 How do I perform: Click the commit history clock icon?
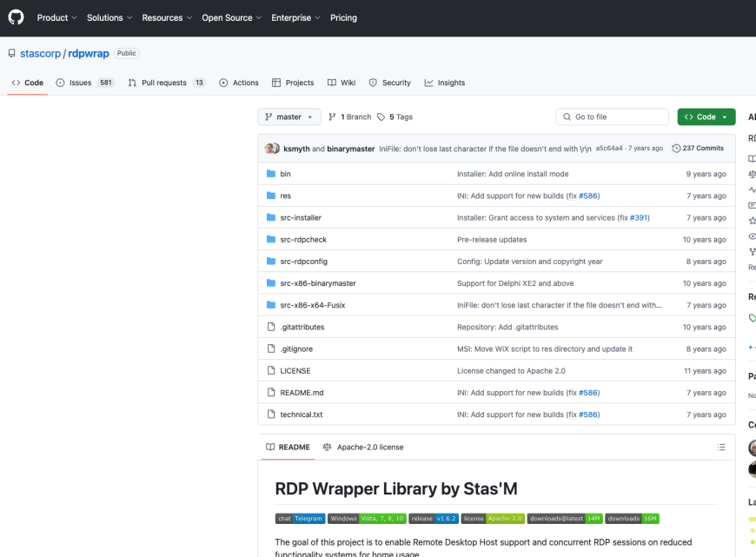tap(675, 148)
